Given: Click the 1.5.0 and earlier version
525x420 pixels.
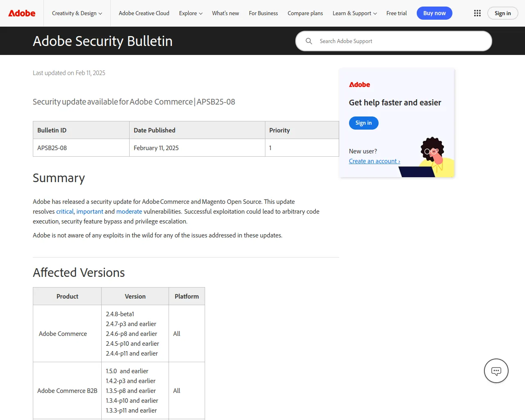Looking at the screenshot, I should tap(127, 371).
